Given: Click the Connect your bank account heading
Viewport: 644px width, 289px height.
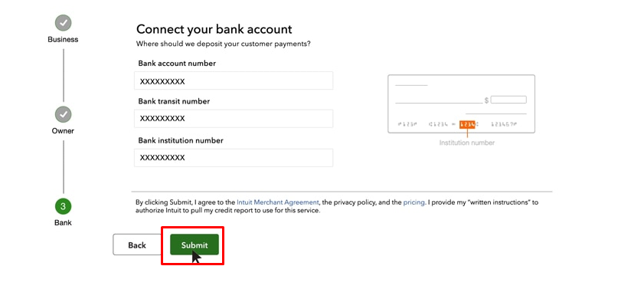Looking at the screenshot, I should click(x=214, y=29).
